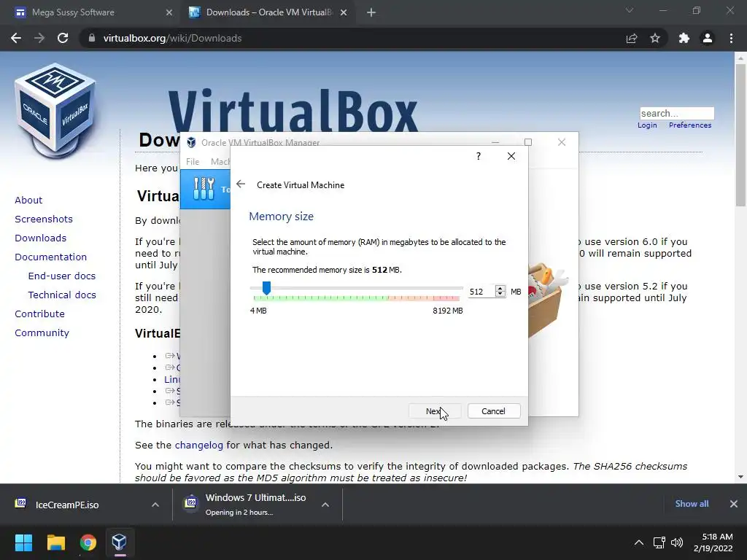Share this page icon
The image size is (747, 560).
(632, 38)
